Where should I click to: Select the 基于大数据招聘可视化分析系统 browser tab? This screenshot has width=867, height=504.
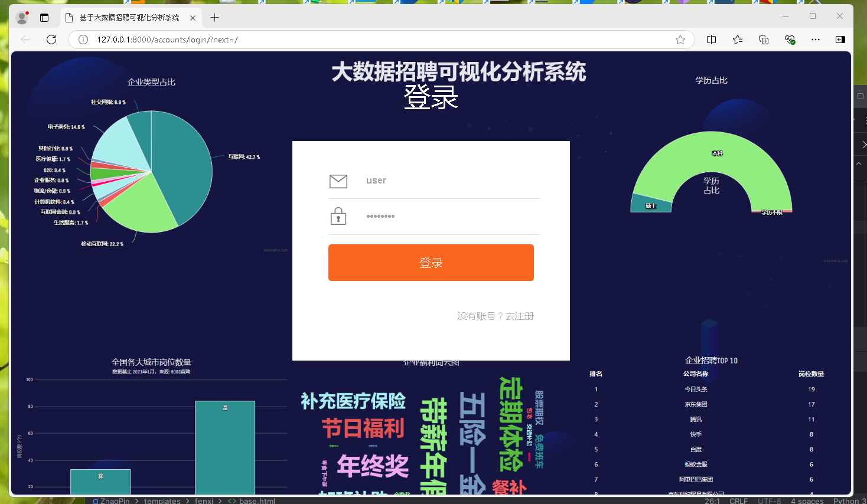tap(130, 18)
